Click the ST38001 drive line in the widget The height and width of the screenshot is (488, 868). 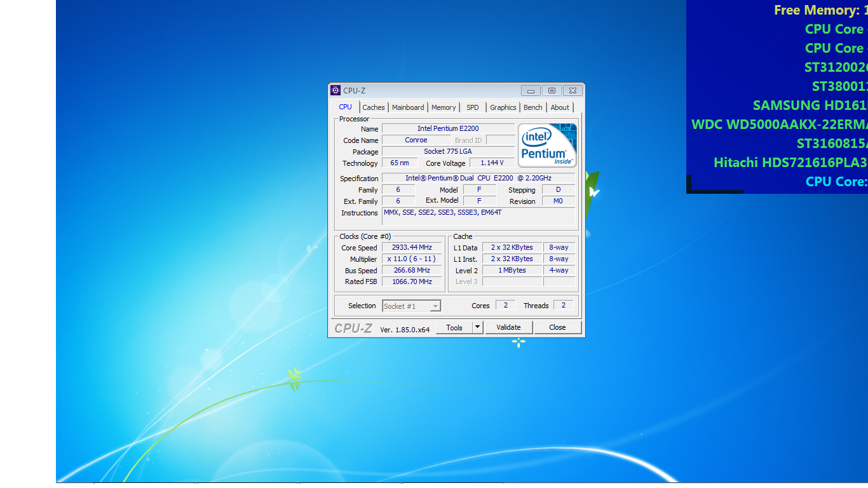click(840, 86)
